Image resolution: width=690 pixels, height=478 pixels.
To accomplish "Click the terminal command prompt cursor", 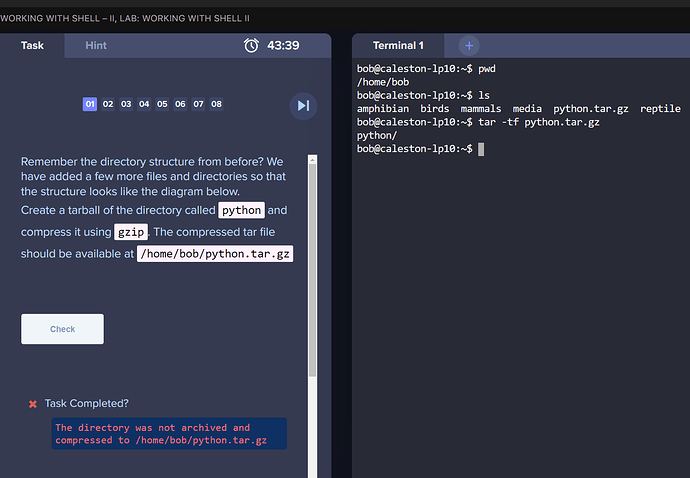I will click(x=481, y=149).
